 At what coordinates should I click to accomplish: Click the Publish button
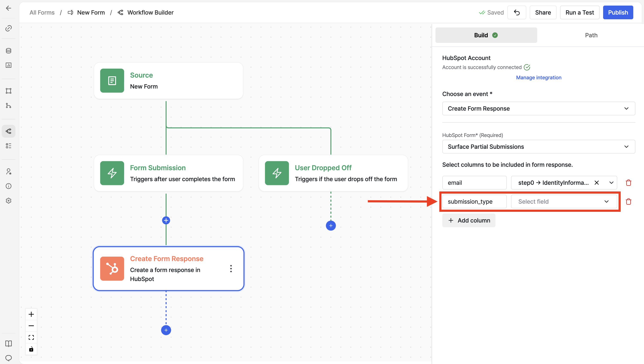pos(618,12)
